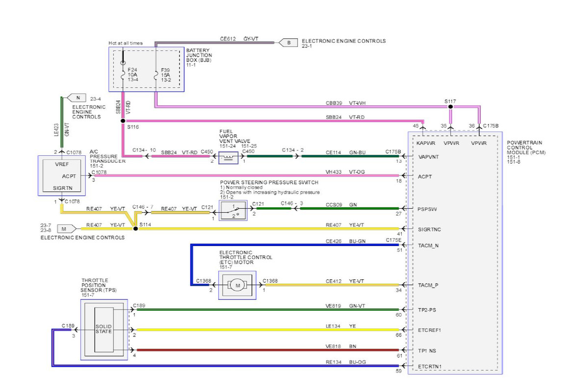This screenshot has height=392, width=565.
Task: Select the fuel vapor vent valve symbol
Action: point(229,158)
